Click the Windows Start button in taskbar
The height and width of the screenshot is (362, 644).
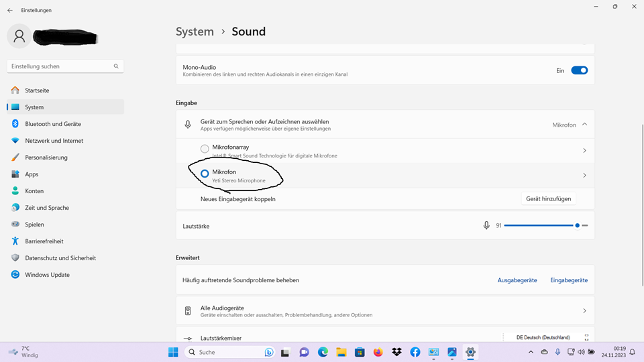(173, 352)
